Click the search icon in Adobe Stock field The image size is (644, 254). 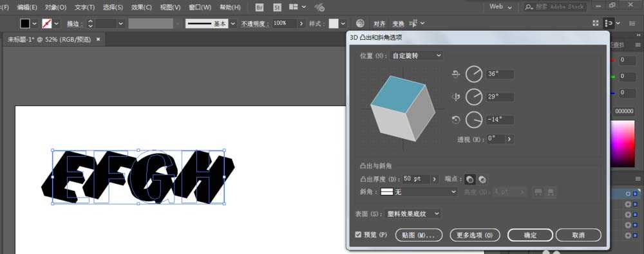[529, 7]
